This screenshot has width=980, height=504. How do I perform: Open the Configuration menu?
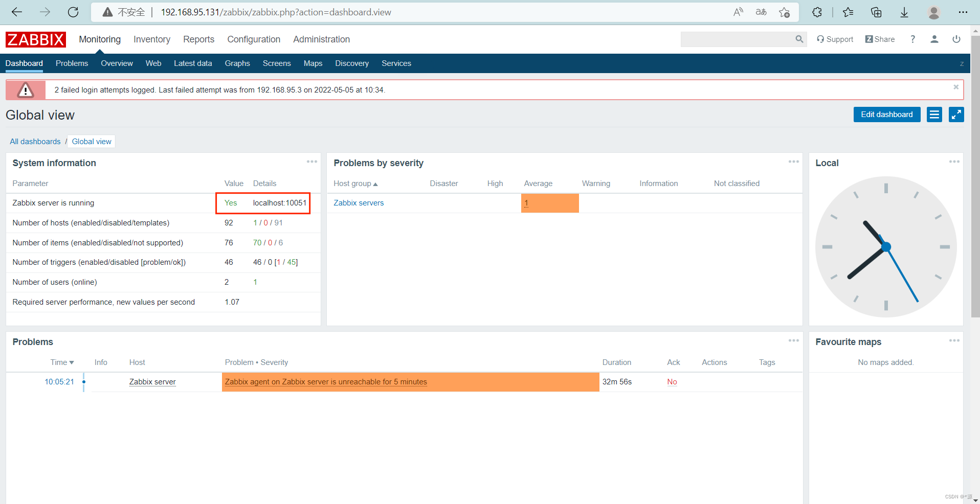tap(254, 39)
